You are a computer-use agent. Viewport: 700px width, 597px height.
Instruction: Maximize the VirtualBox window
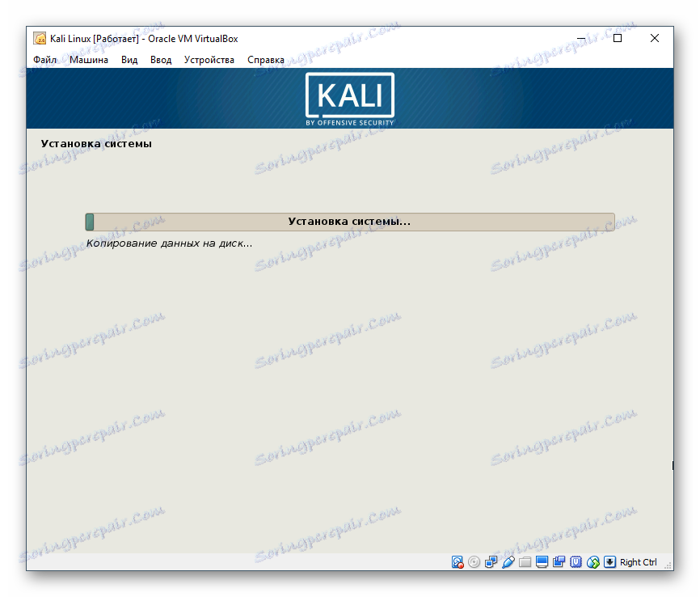coord(618,39)
